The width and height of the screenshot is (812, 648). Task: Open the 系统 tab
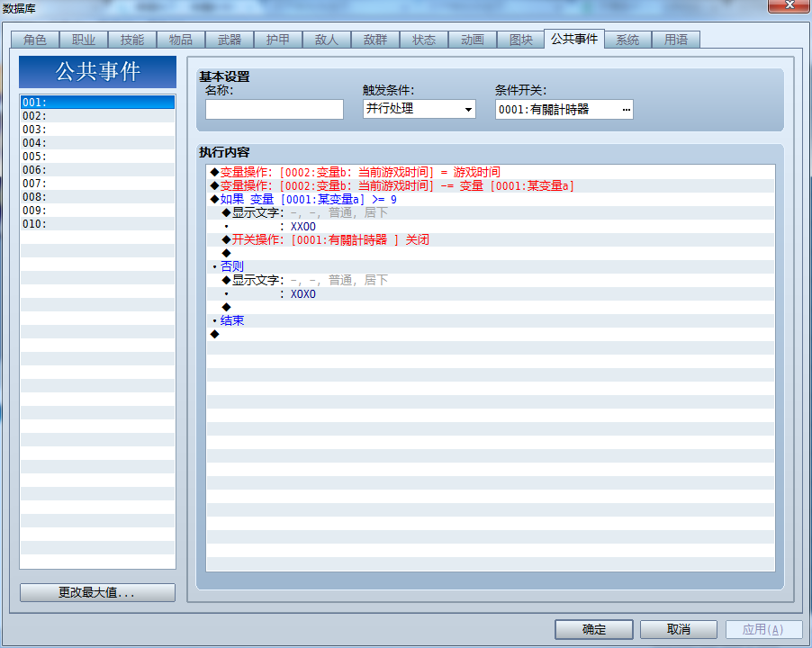627,40
